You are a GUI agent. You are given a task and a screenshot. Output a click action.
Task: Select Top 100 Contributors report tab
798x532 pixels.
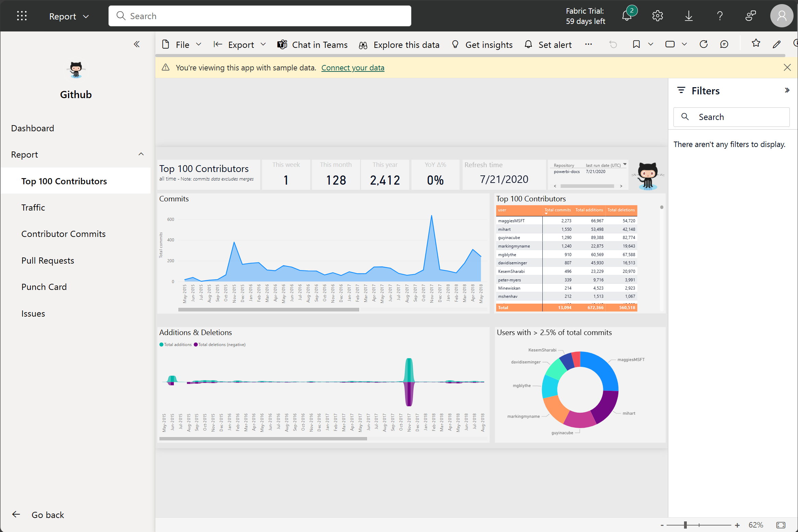(64, 181)
